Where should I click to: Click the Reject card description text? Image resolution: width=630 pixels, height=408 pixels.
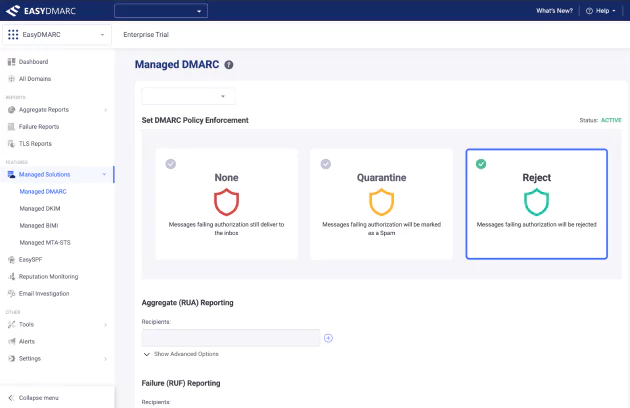(x=536, y=225)
